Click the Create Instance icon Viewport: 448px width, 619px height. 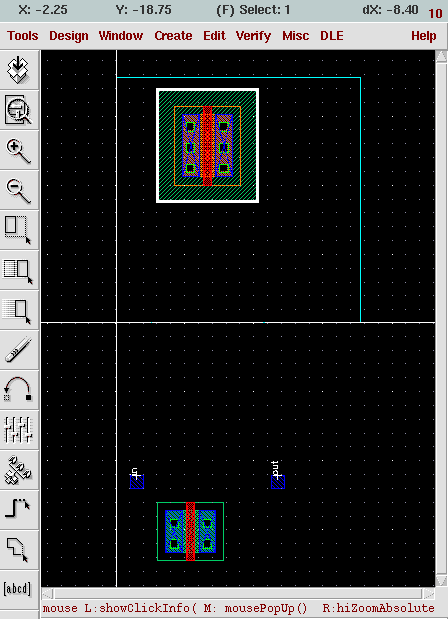[19, 470]
